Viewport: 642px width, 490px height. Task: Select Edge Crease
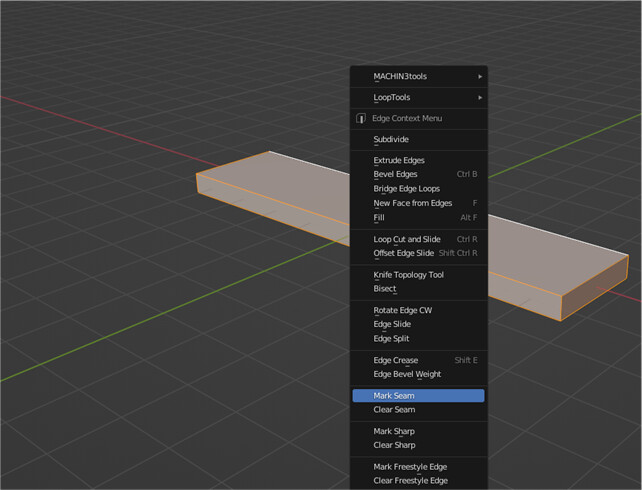tap(418, 360)
